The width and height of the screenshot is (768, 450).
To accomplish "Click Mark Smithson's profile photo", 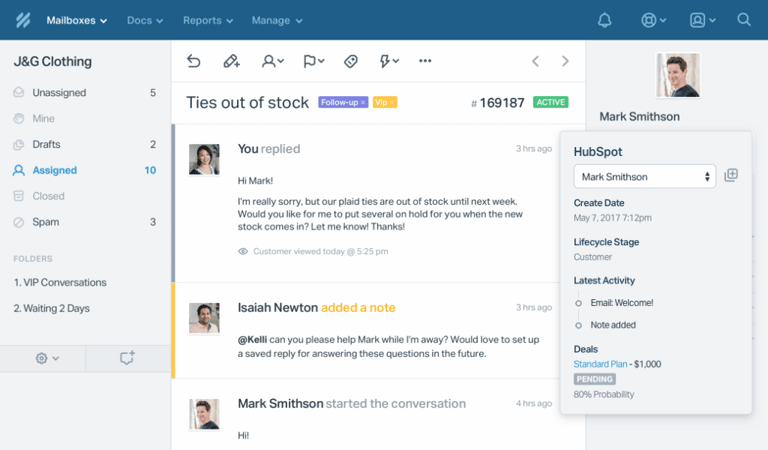I will (678, 75).
